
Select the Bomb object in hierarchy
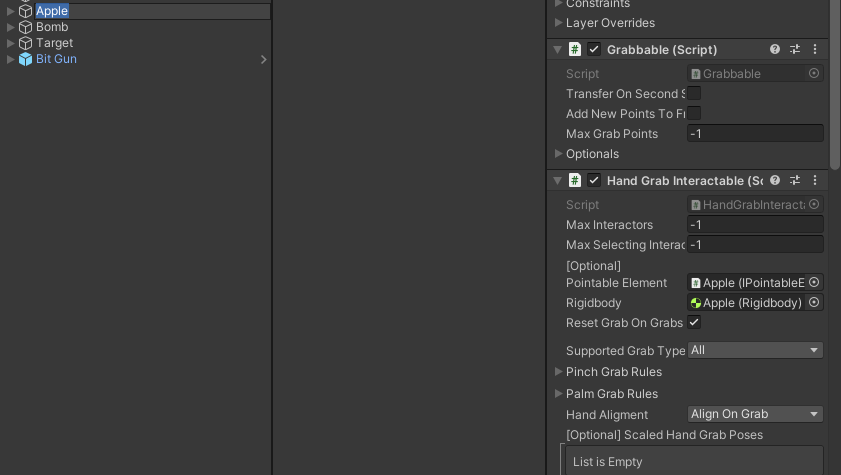tap(52, 27)
